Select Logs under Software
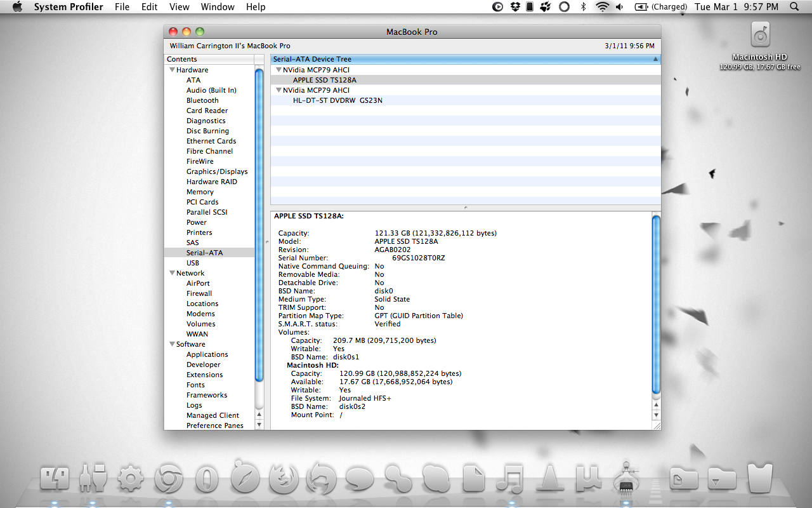This screenshot has width=812, height=508. click(x=194, y=405)
